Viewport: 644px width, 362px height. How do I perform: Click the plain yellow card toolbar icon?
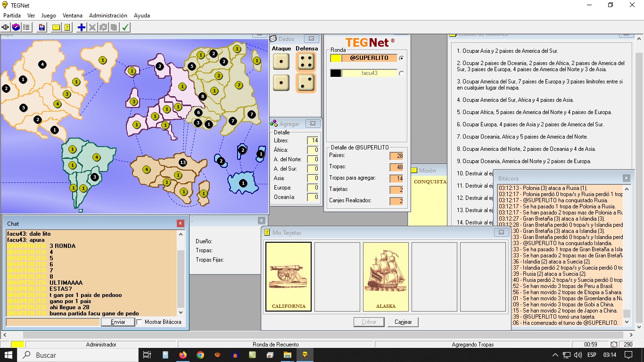click(56, 27)
